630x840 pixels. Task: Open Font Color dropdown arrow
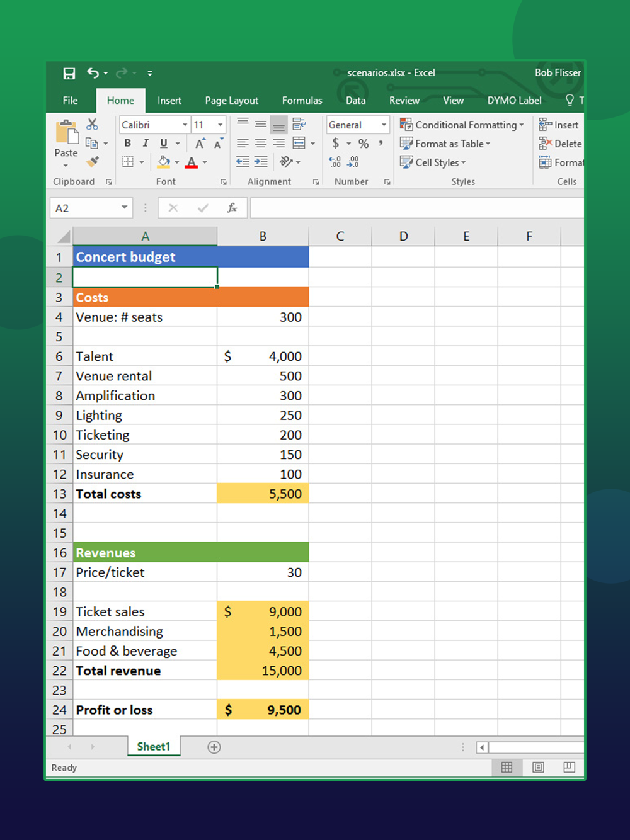tap(205, 162)
